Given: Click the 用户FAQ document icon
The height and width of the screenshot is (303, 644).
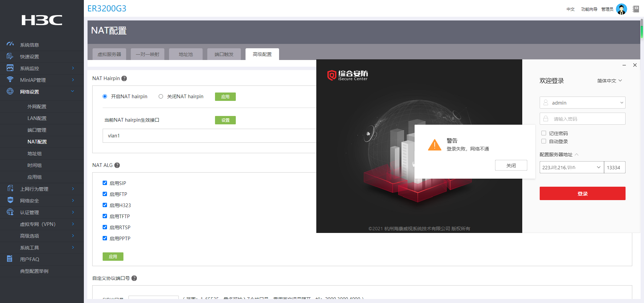Looking at the screenshot, I should (x=10, y=259).
